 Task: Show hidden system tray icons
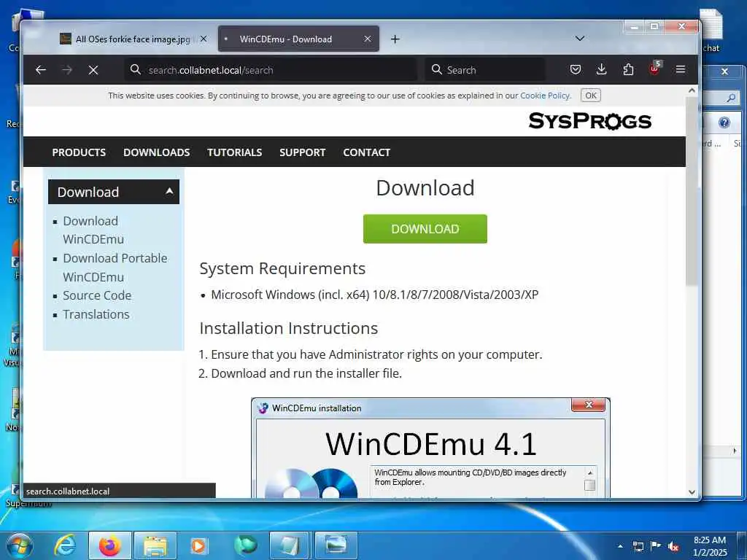[620, 546]
